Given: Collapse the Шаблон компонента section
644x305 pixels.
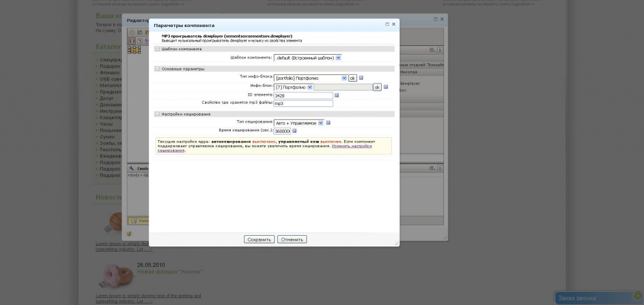Looking at the screenshot, I should click(x=157, y=49).
